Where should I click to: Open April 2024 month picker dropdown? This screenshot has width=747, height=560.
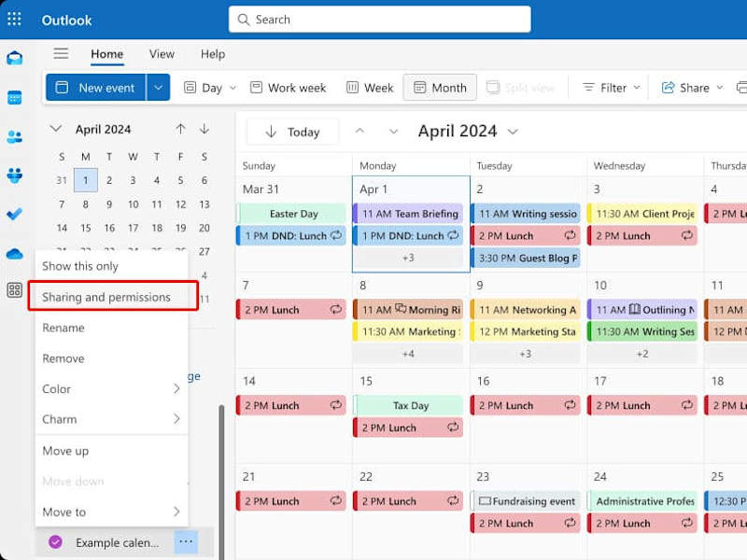513,132
